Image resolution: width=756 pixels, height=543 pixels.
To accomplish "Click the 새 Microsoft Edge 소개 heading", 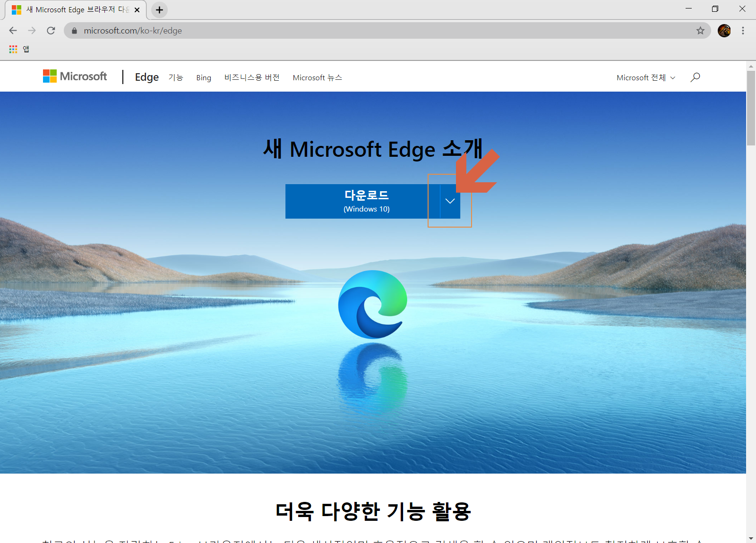I will click(x=373, y=149).
